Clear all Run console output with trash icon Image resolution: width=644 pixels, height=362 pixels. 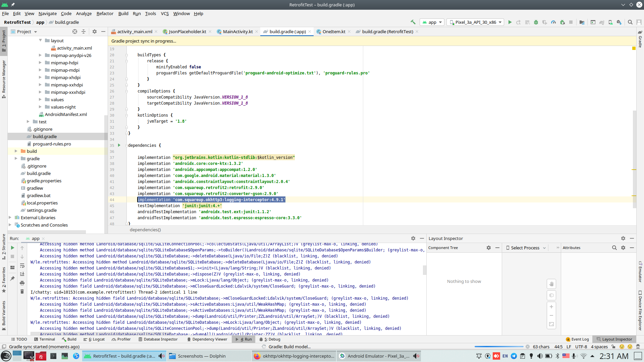pyautogui.click(x=22, y=292)
